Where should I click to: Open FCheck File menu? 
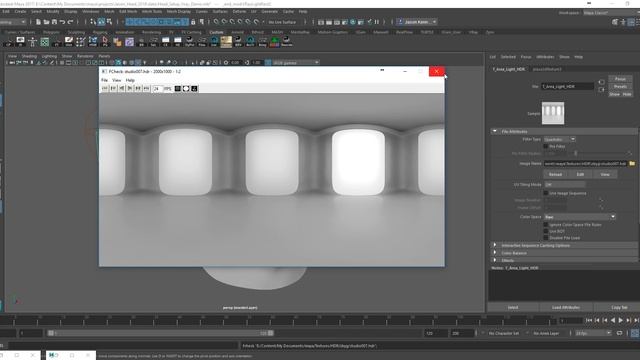point(104,80)
